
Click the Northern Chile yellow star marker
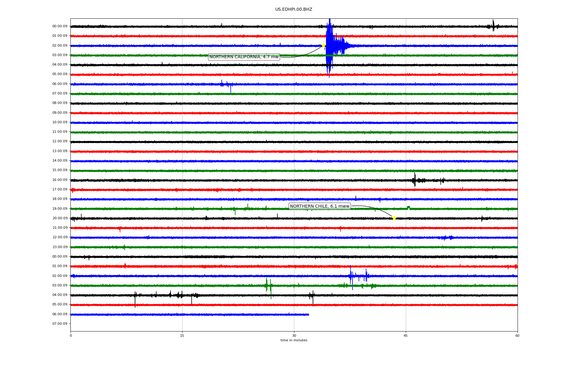point(394,218)
